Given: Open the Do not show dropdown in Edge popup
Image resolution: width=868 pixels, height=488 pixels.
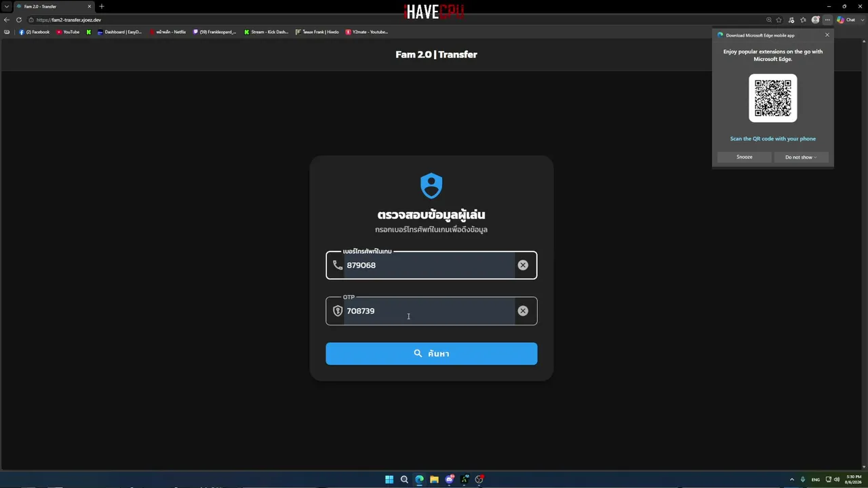Looking at the screenshot, I should [801, 157].
